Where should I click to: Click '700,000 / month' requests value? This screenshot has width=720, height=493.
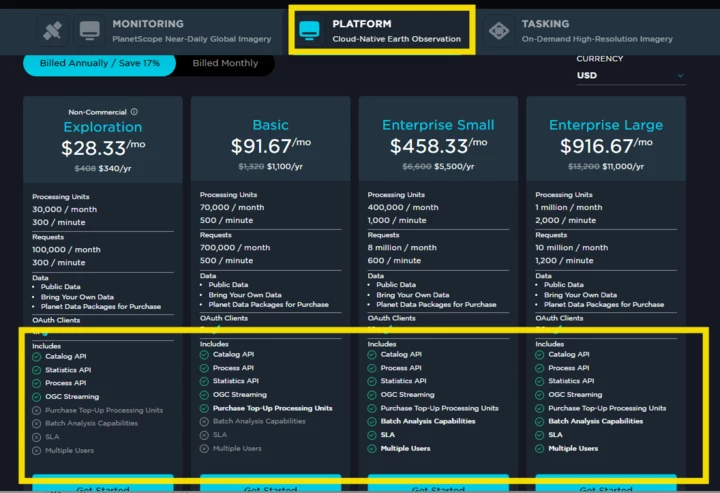point(235,248)
